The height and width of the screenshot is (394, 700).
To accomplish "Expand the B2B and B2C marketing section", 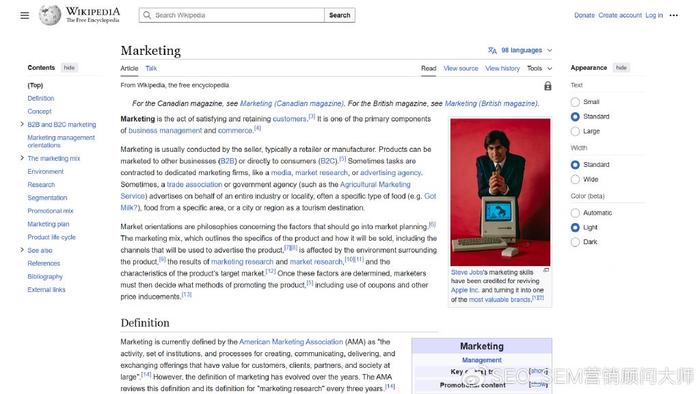I will [x=22, y=124].
